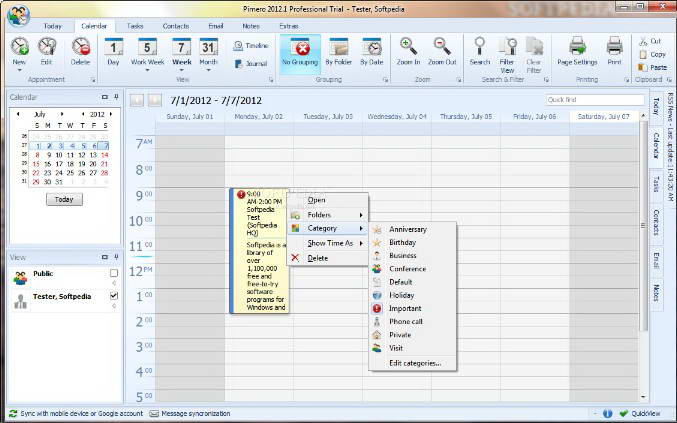
Task: Open the Notes ribbon tab
Action: [x=251, y=26]
